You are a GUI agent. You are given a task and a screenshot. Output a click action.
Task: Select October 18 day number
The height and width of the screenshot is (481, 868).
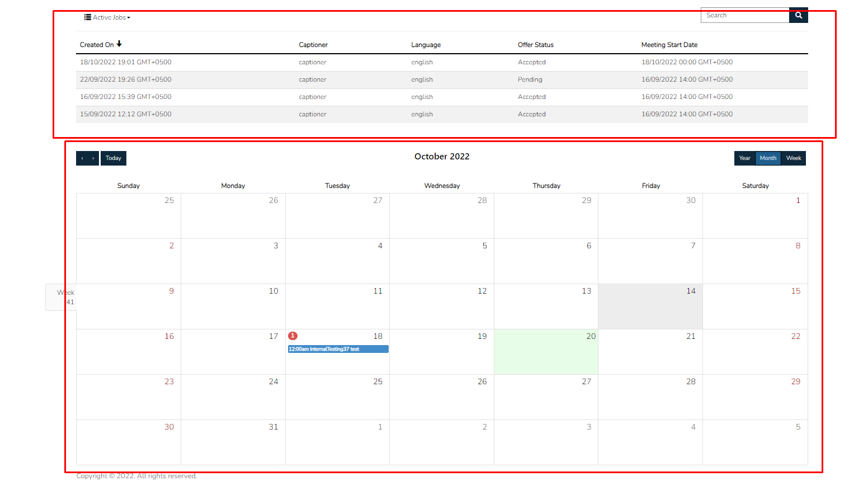point(378,336)
